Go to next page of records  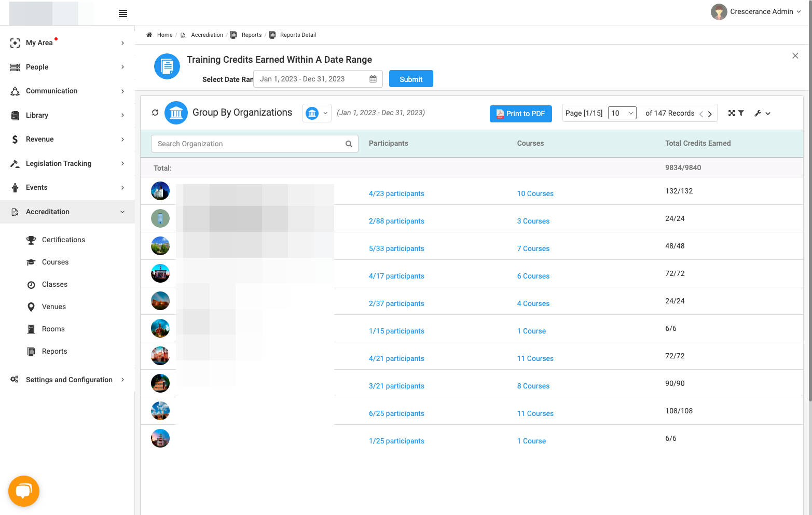(x=710, y=114)
